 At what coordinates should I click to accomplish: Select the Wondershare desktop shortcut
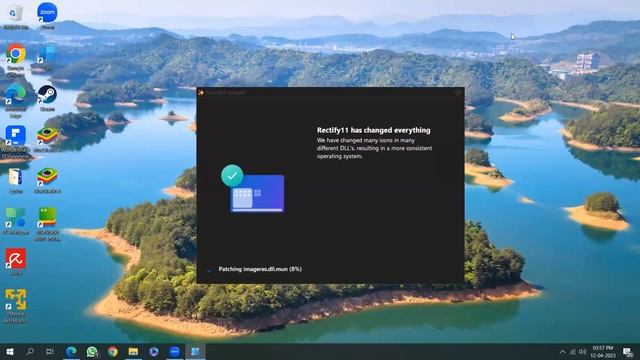pyautogui.click(x=16, y=141)
